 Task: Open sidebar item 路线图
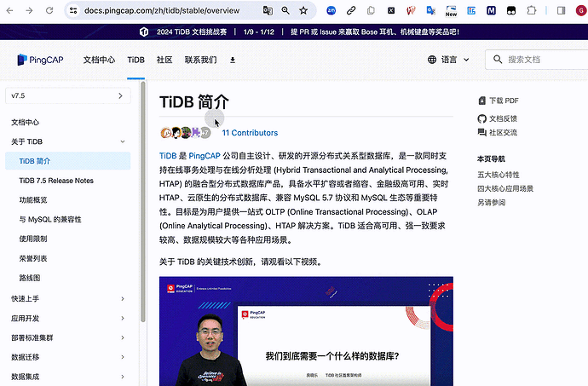pyautogui.click(x=30, y=278)
